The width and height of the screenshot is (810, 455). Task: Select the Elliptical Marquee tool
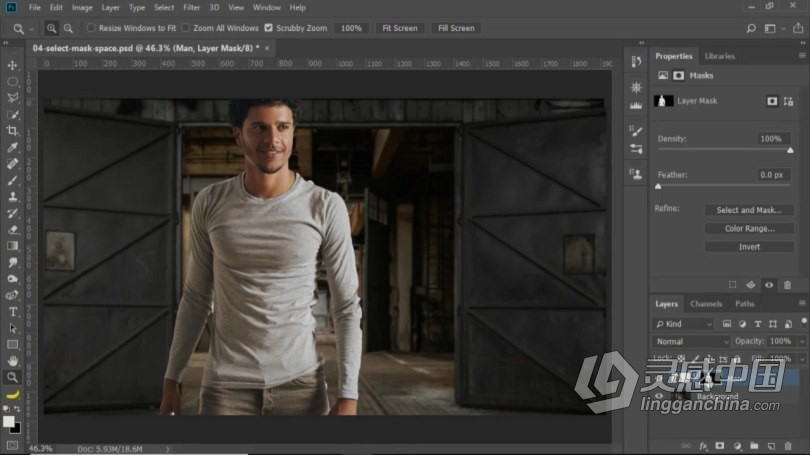coord(12,82)
